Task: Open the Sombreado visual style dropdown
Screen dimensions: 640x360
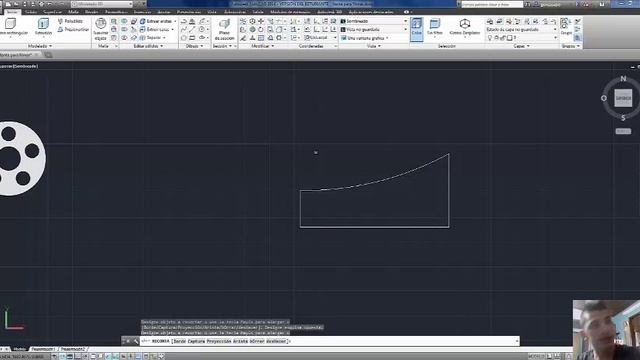Action: (x=373, y=21)
